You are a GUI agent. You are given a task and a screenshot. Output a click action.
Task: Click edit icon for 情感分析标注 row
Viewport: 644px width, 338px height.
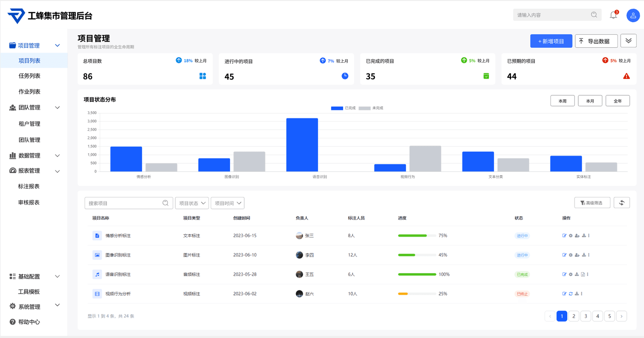(564, 236)
